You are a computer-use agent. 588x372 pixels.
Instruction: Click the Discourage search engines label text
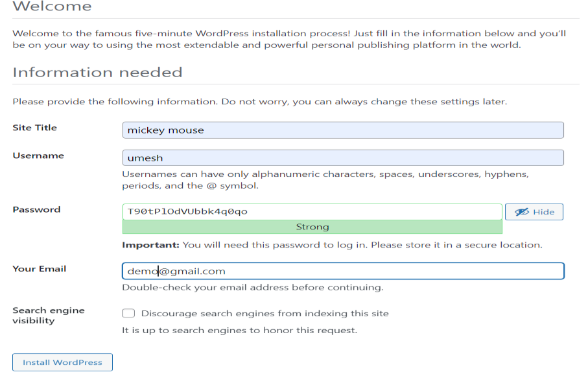pos(265,314)
